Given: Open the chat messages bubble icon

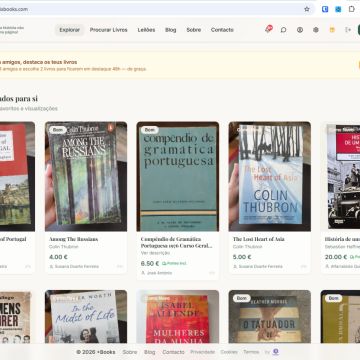Looking at the screenshot, I should [x=283, y=30].
